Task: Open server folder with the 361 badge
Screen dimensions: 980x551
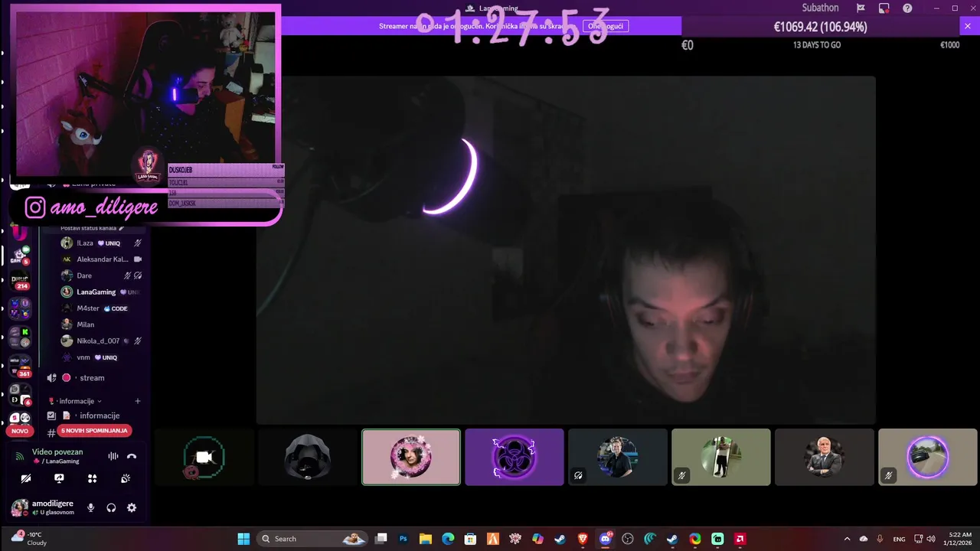Action: point(20,366)
